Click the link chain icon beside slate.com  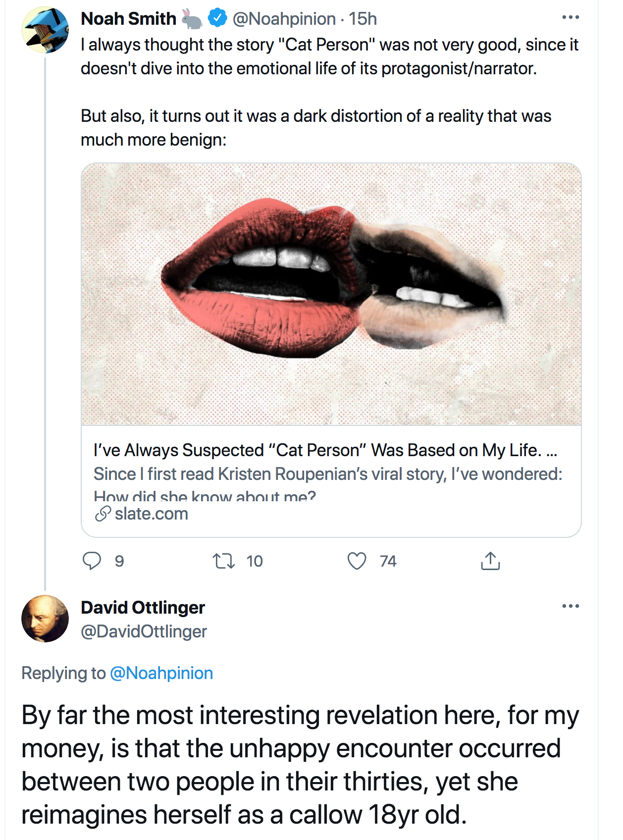pos(103,514)
